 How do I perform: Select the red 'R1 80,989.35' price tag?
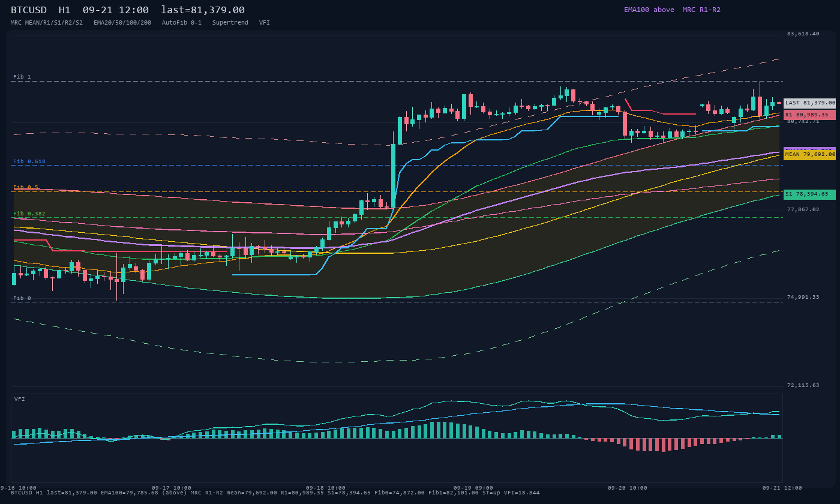809,115
